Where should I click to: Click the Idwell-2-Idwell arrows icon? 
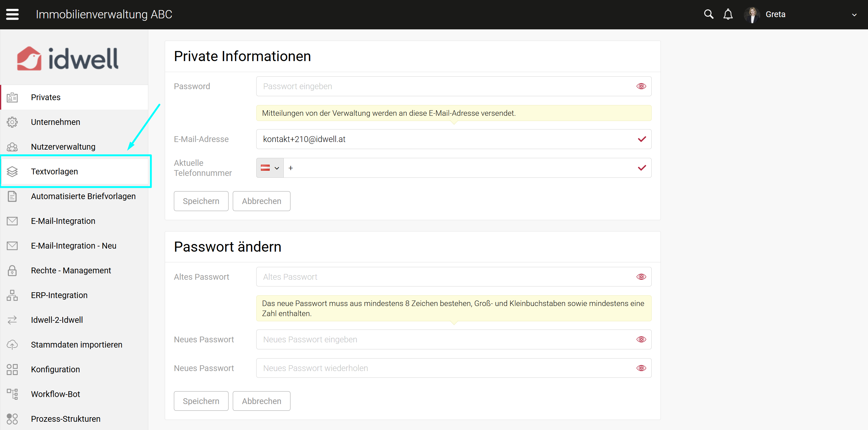coord(13,320)
